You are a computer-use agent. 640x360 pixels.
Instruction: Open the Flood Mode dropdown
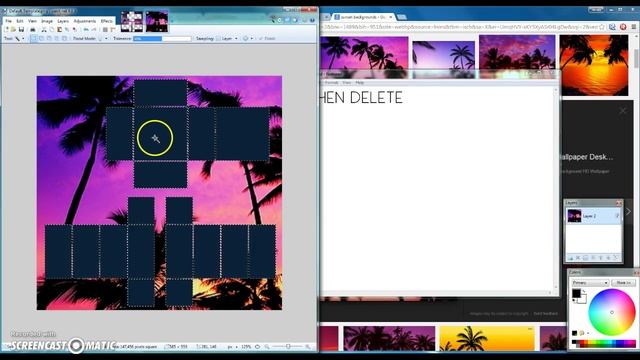coord(102,38)
